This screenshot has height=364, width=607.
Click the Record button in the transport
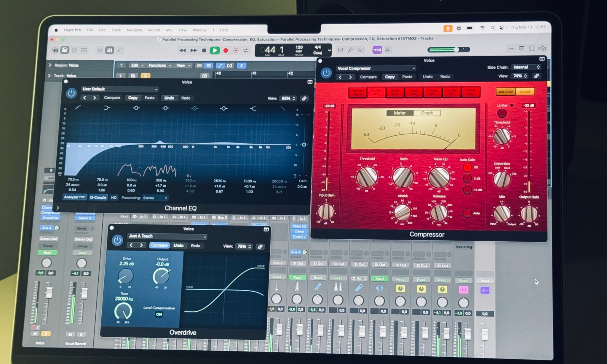click(x=226, y=50)
